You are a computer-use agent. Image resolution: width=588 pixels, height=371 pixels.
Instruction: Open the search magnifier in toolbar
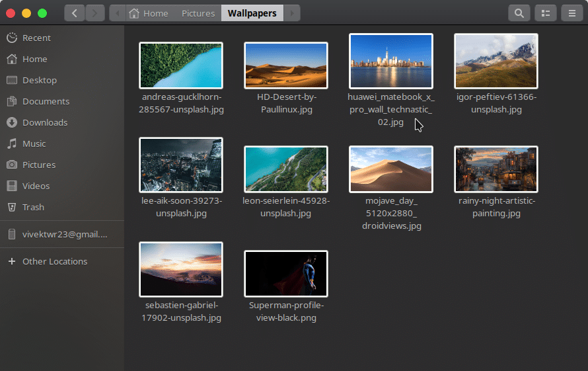point(519,13)
